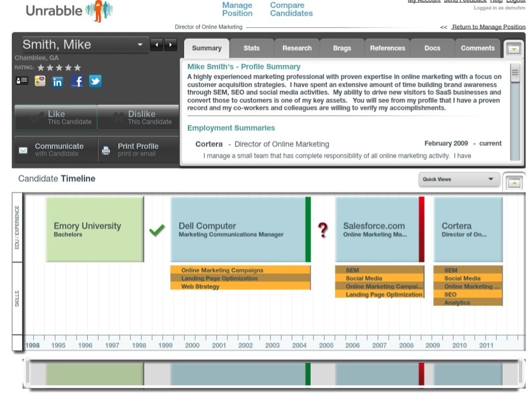Open the Quick Views dropdown
532x393 pixels.
(x=459, y=179)
